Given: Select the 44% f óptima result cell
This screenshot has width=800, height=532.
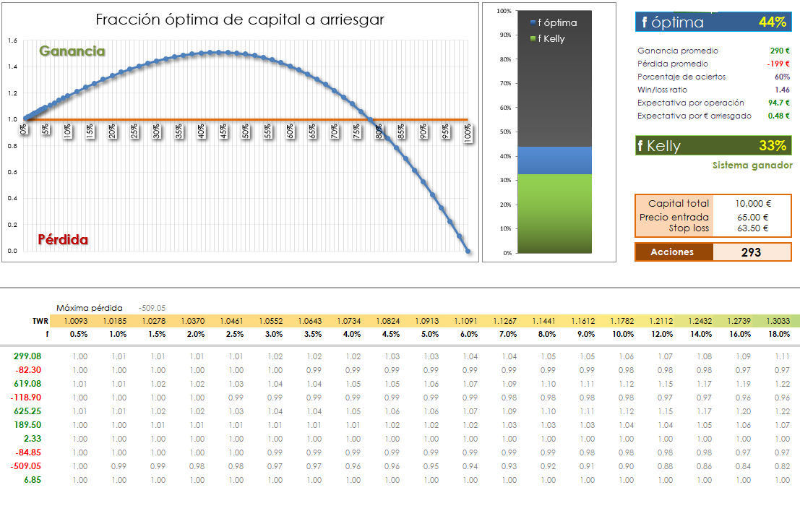Looking at the screenshot, I should pyautogui.click(x=772, y=22).
